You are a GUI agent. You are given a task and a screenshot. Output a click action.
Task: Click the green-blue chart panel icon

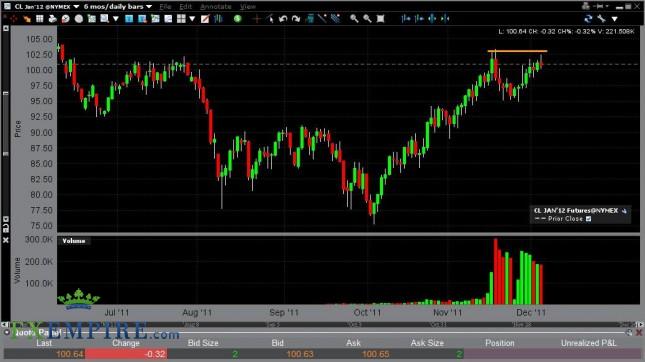155,19
